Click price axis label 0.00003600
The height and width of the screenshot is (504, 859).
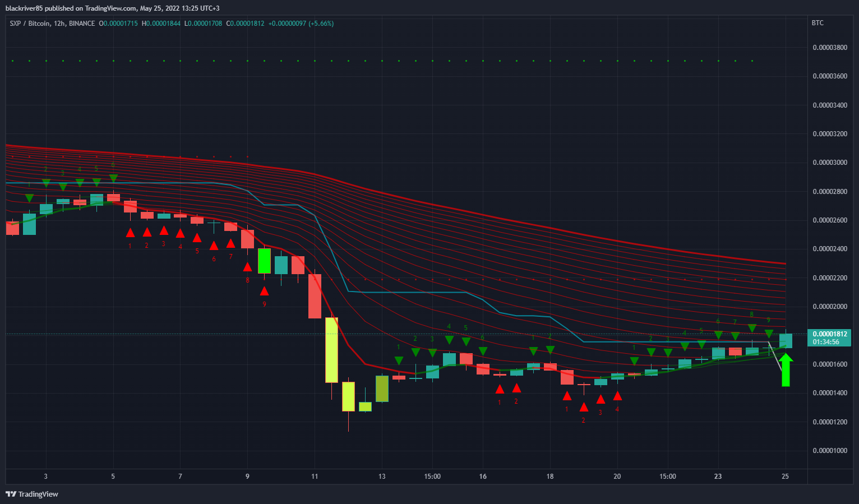(x=830, y=76)
